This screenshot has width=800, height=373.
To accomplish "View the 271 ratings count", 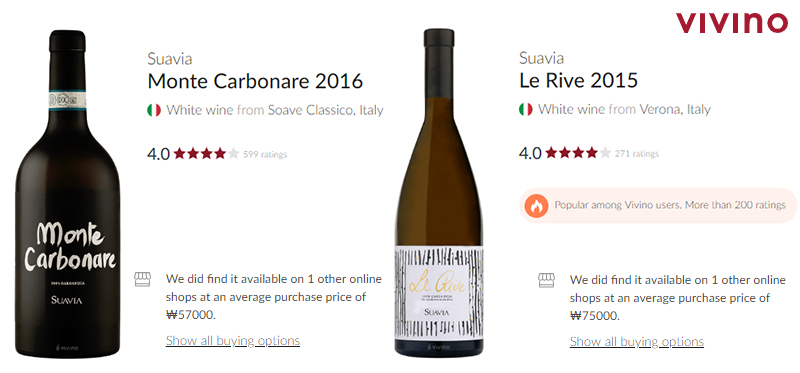I will (637, 154).
